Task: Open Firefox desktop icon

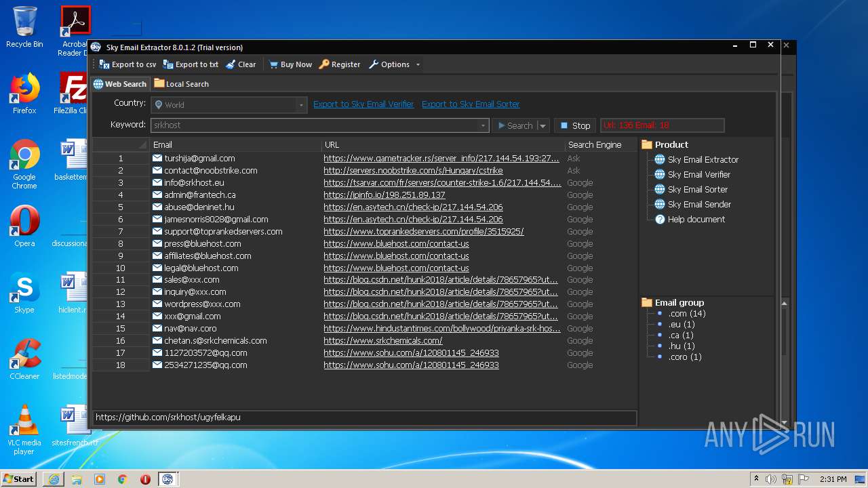Action: tap(24, 94)
